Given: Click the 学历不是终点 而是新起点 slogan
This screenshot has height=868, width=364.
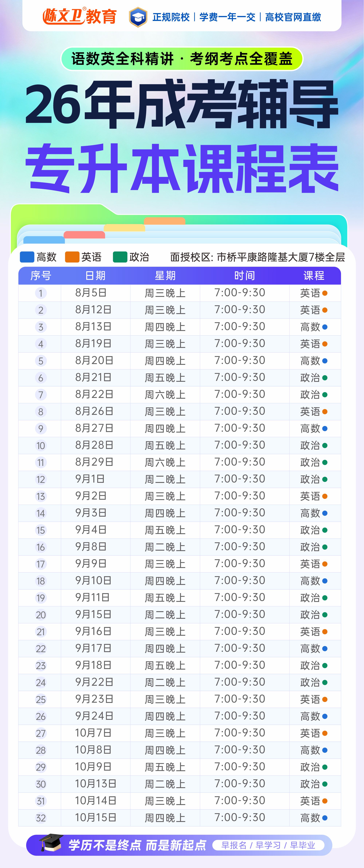Looking at the screenshot, I should click(137, 845).
